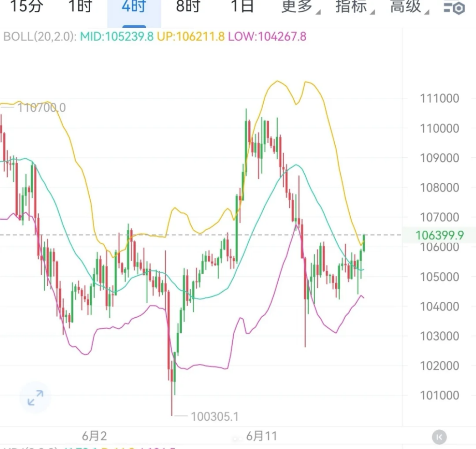The image size is (476, 449).
Task: Expand chart to fullscreen
Action: coord(35,397)
